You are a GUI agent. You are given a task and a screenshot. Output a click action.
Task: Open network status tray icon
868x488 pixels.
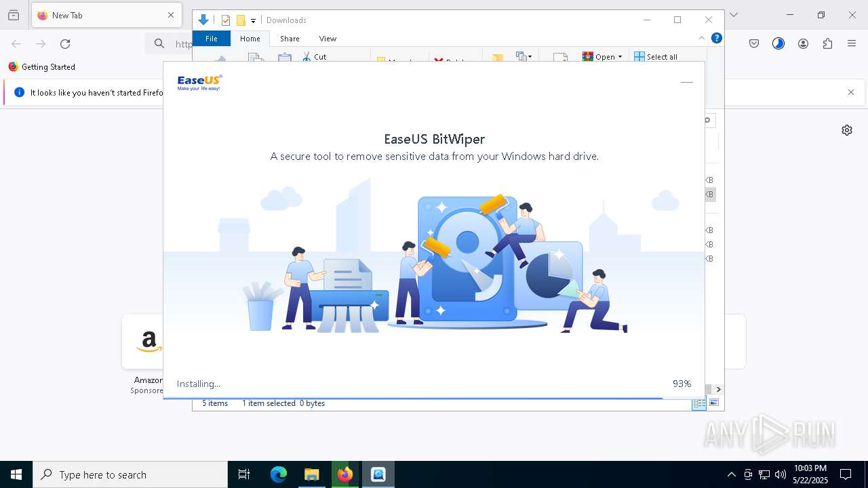(x=764, y=474)
